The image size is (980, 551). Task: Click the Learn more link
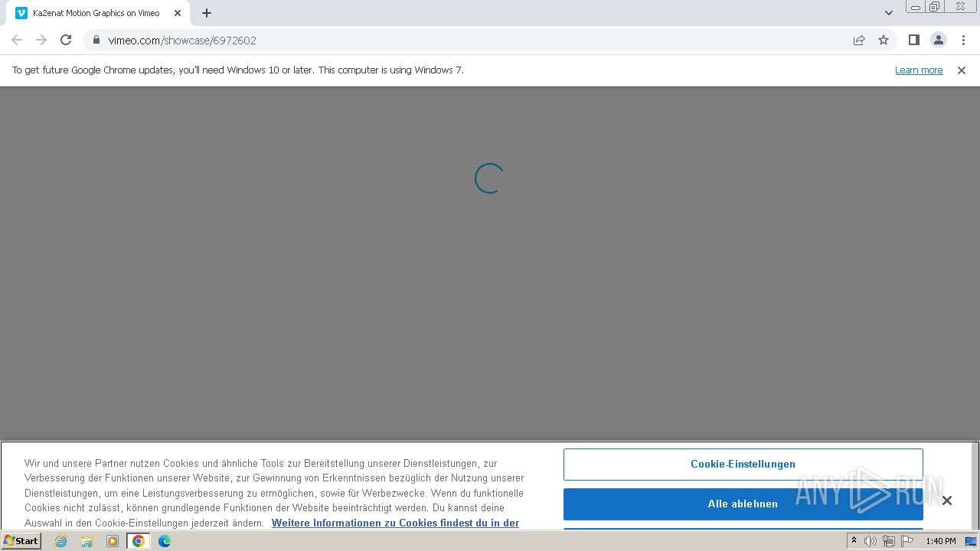coord(919,70)
